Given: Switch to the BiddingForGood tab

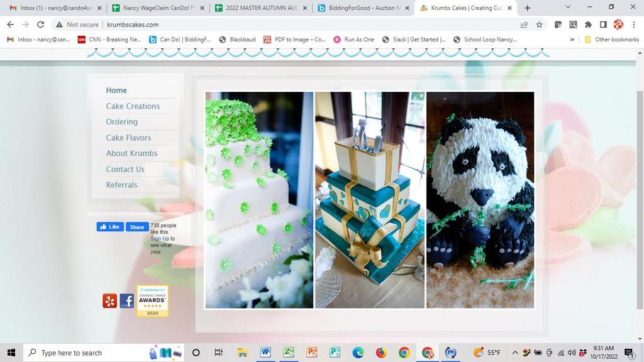Looking at the screenshot, I should 358,8.
